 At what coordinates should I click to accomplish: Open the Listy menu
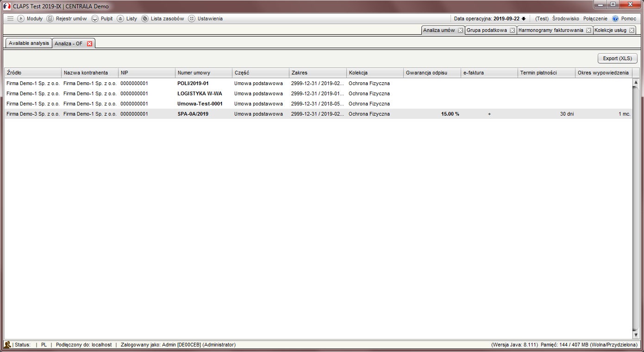pos(127,19)
